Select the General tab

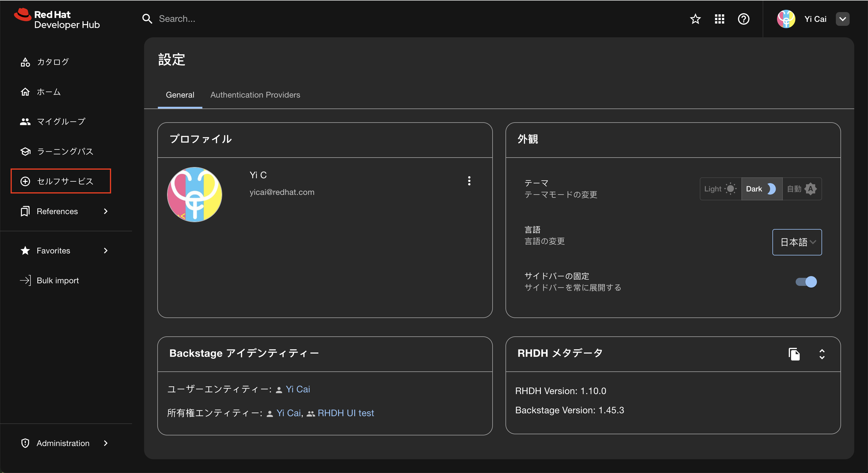point(180,95)
